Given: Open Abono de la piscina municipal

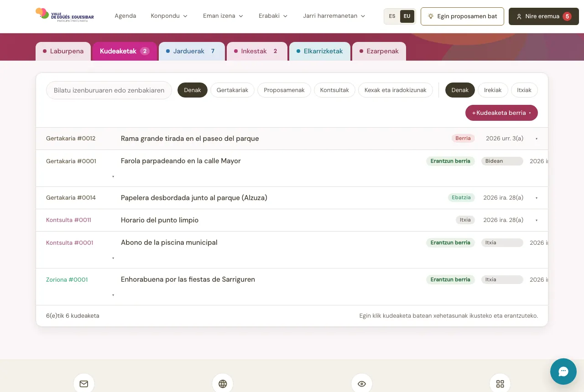Looking at the screenshot, I should click(x=169, y=242).
